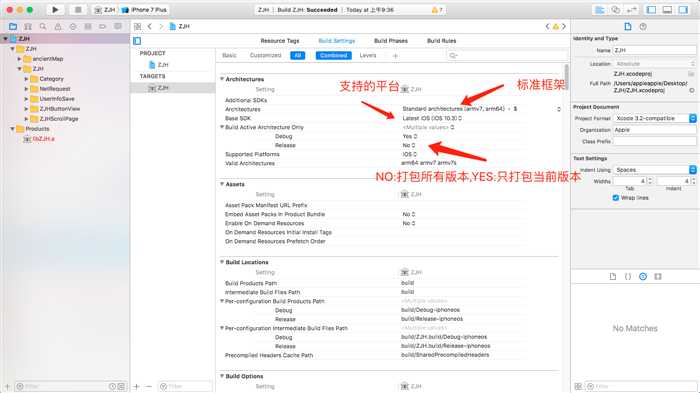Image resolution: width=700 pixels, height=393 pixels.
Task: Switch to the Build Settings tab
Action: click(337, 41)
